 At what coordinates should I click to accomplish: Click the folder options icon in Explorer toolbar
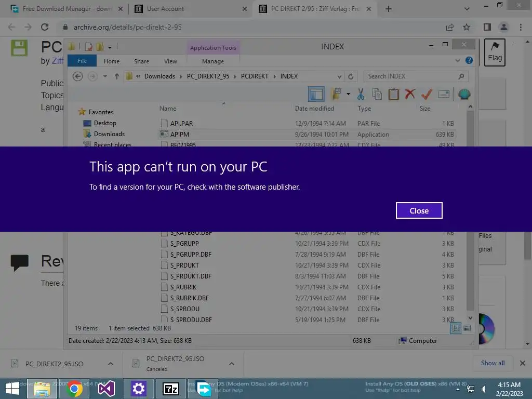pyautogui.click(x=336, y=94)
